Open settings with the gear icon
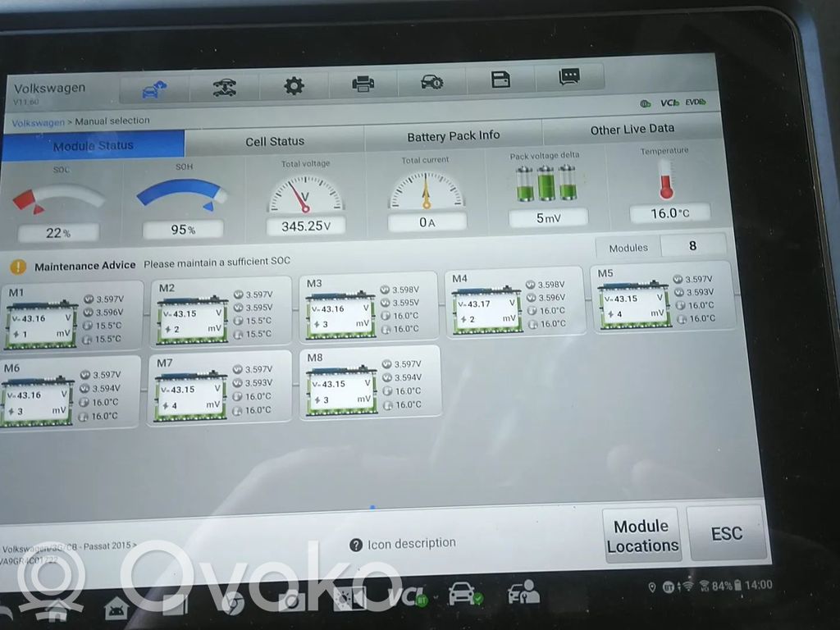840x630 pixels. pyautogui.click(x=294, y=85)
